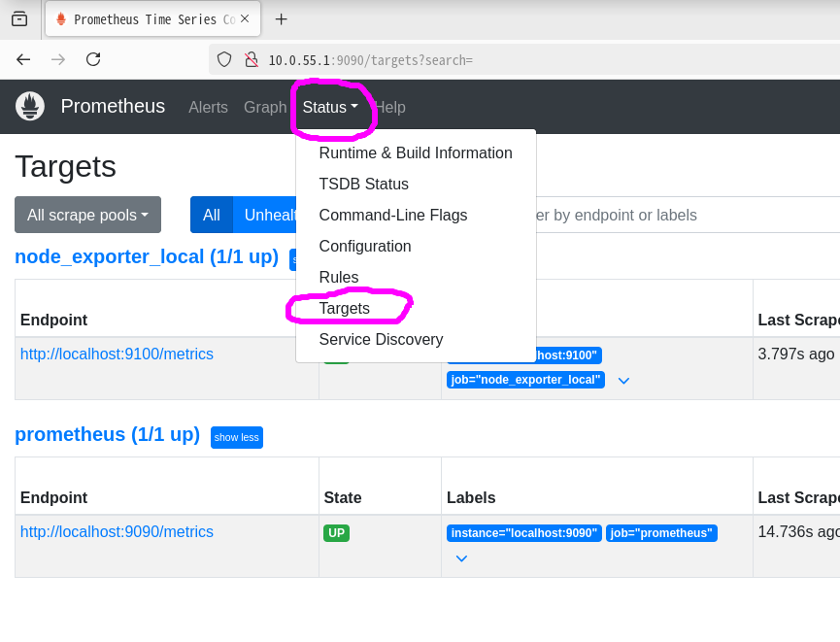
Task: Select TSDB Status from the menu
Action: [x=416, y=184]
